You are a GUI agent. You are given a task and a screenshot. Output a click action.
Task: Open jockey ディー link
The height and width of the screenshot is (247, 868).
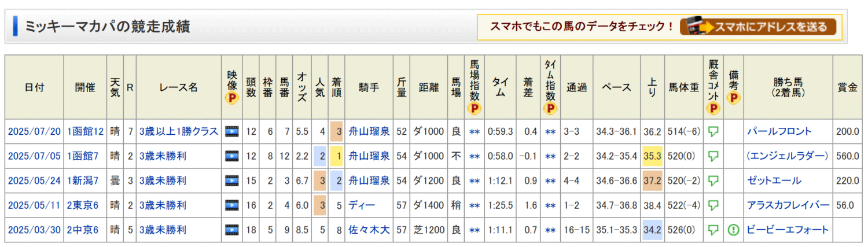362,205
